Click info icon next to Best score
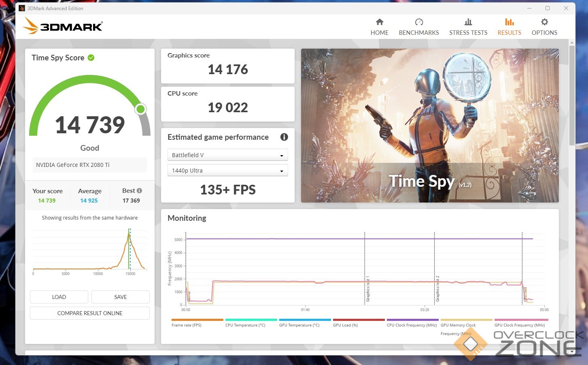Screen dimensions: 588x365 (x=140, y=190)
